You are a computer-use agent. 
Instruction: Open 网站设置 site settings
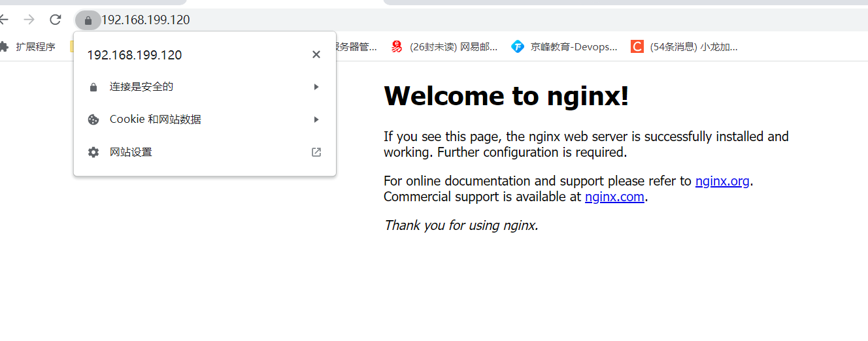pyautogui.click(x=205, y=152)
